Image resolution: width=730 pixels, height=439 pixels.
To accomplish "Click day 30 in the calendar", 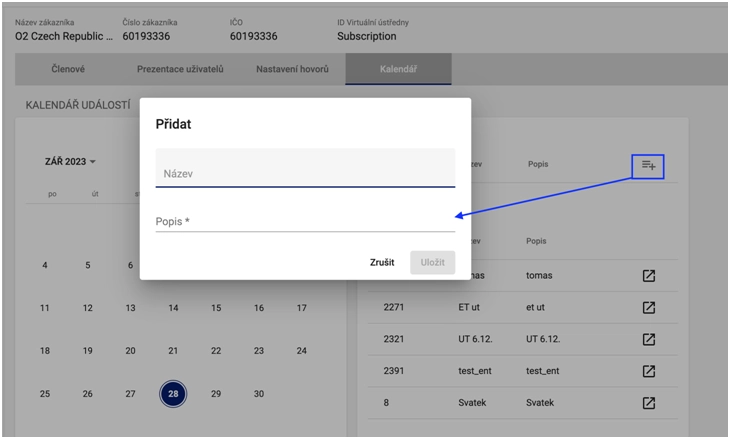I will (x=259, y=394).
